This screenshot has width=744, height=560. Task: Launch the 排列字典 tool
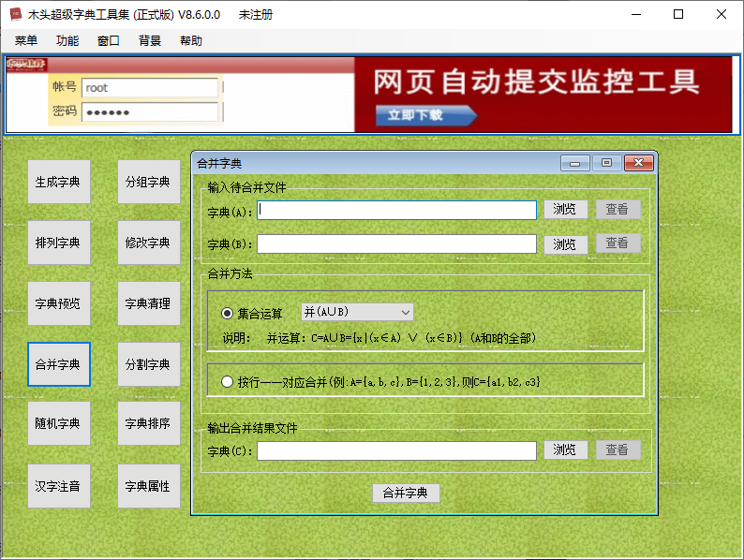coord(58,243)
